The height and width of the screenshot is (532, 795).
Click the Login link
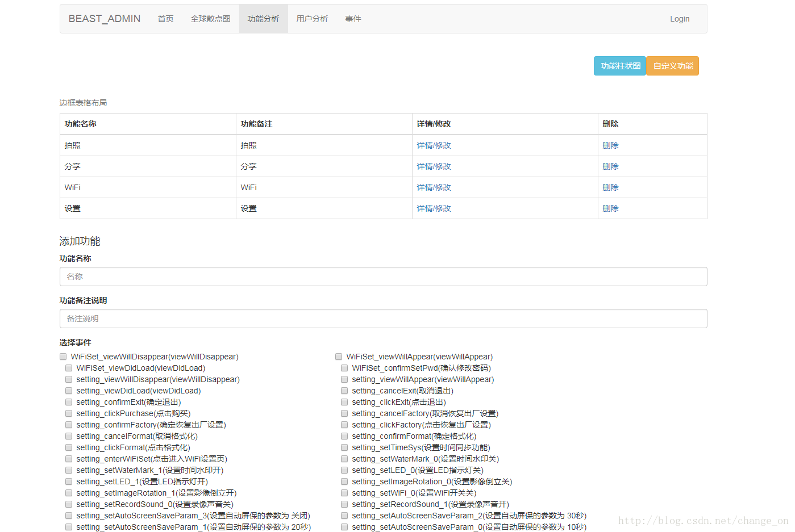click(680, 19)
